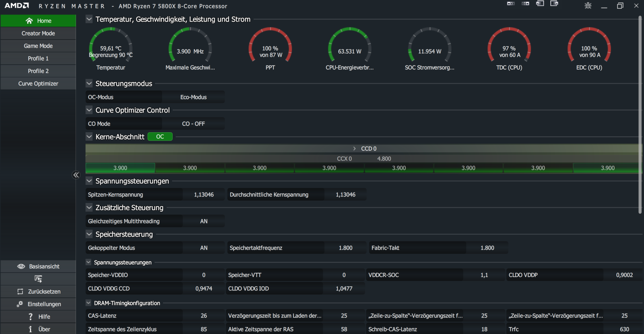Screen dimensions: 644x334
Task: Click the Spitzen-Kernspannung value 1,13046
Action: tap(204, 195)
